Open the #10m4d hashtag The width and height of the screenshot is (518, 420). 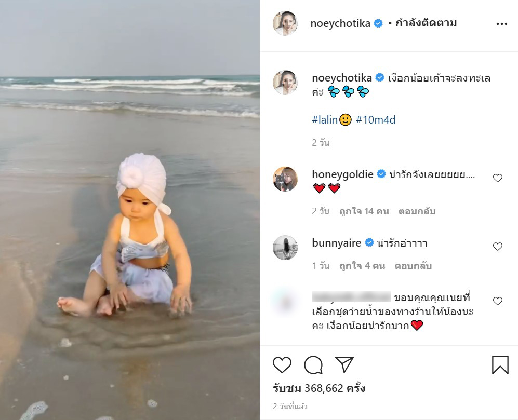tap(376, 119)
